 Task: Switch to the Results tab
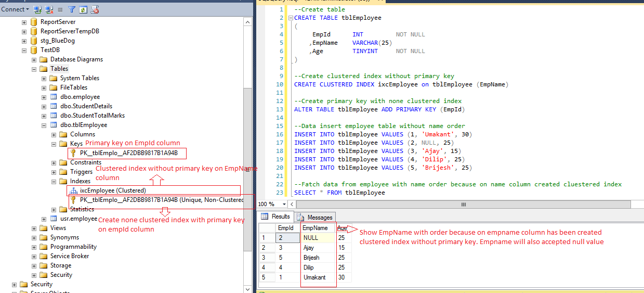275,216
